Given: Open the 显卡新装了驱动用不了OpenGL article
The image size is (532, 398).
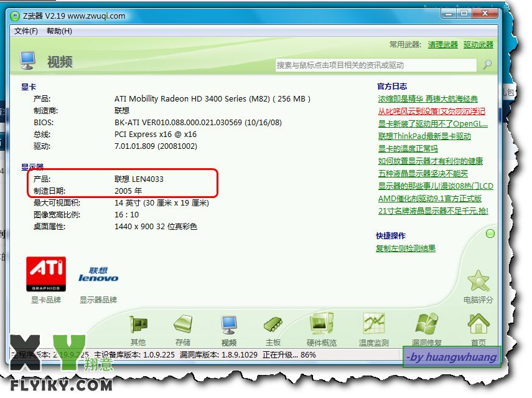Looking at the screenshot, I should tap(433, 123).
